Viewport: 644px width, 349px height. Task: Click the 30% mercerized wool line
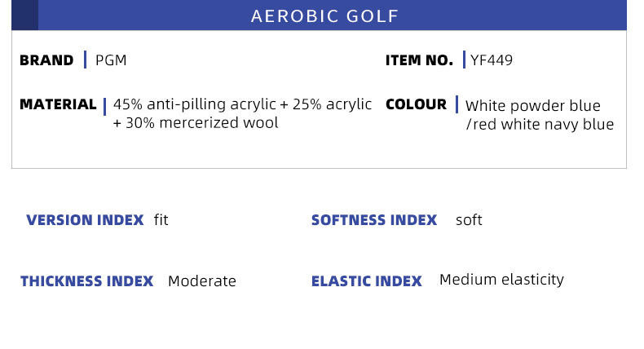click(x=196, y=123)
